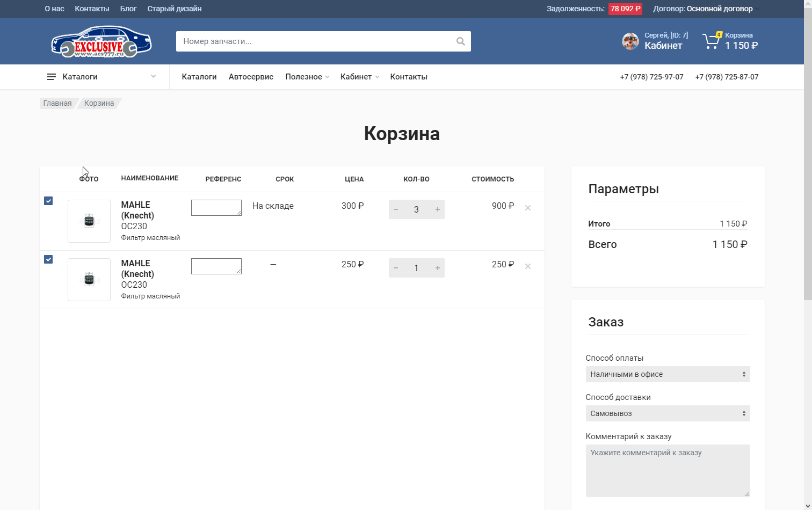Click the reference field of first item
Viewport: 812px width, 510px height.
click(216, 208)
